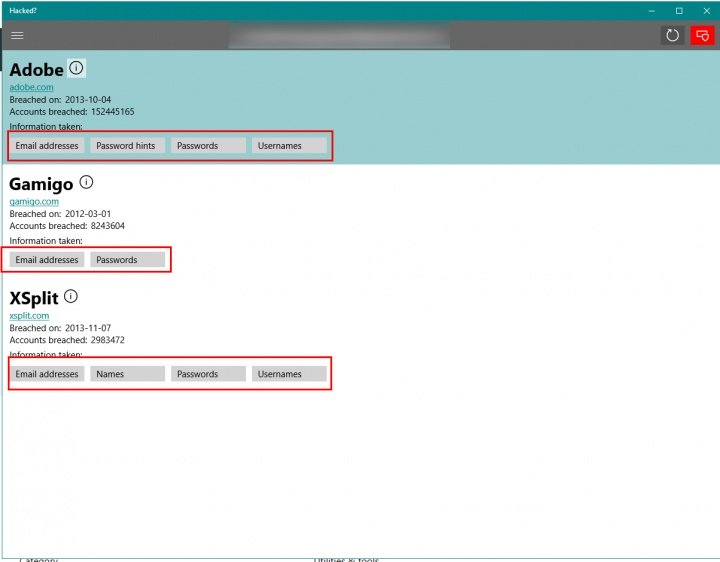Click the red shield alert icon
This screenshot has height=562, width=720.
click(x=703, y=35)
